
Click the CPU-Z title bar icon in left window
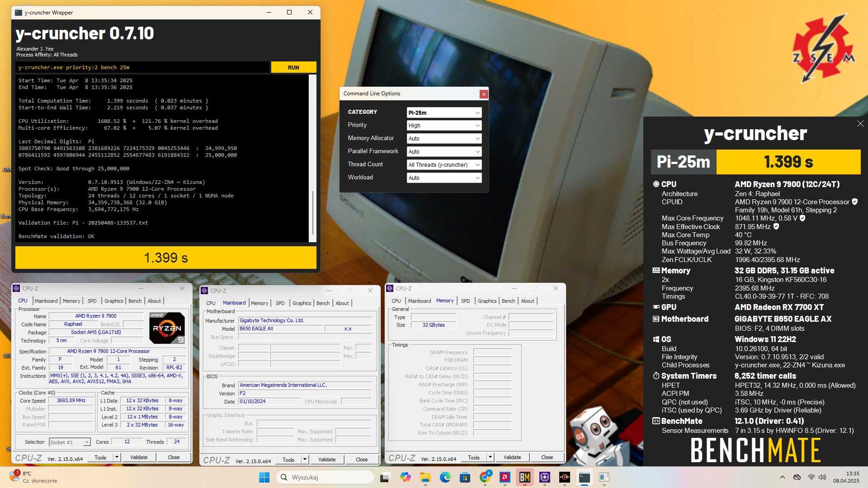click(x=17, y=288)
